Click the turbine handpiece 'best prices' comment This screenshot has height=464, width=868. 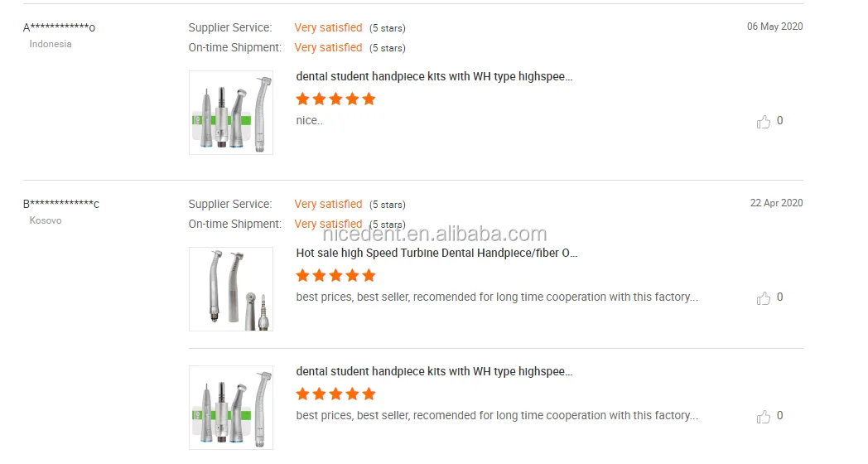tap(497, 297)
